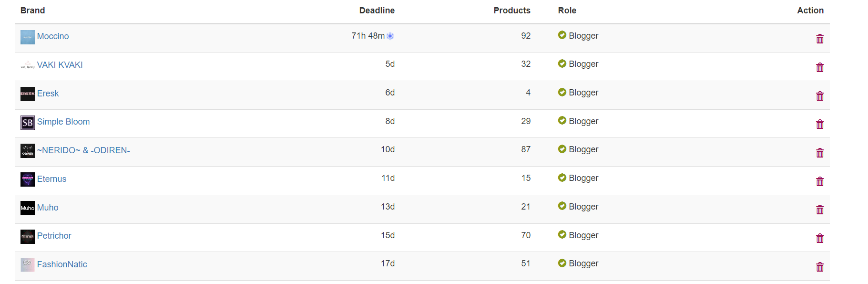
Task: Open the Petrichor brand link
Action: (x=54, y=236)
